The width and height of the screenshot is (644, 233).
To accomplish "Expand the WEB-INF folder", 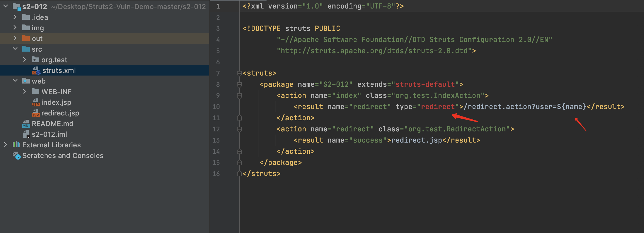I will point(24,91).
